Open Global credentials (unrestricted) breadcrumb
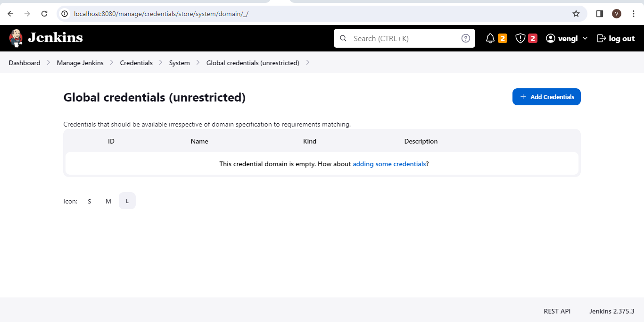This screenshot has width=644, height=322. click(x=253, y=63)
